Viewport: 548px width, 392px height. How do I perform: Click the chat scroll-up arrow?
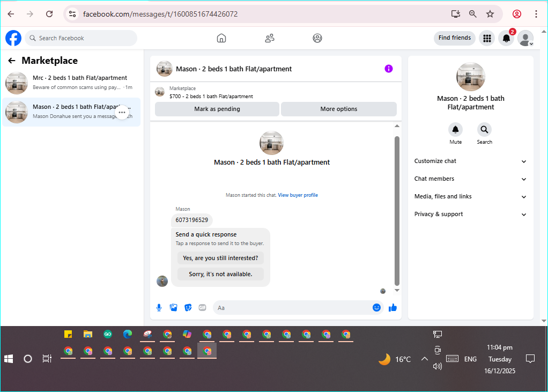point(397,126)
